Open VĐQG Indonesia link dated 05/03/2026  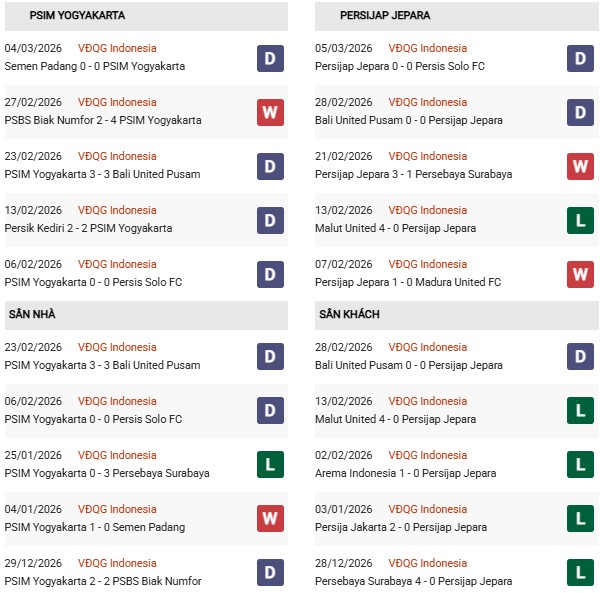429,48
